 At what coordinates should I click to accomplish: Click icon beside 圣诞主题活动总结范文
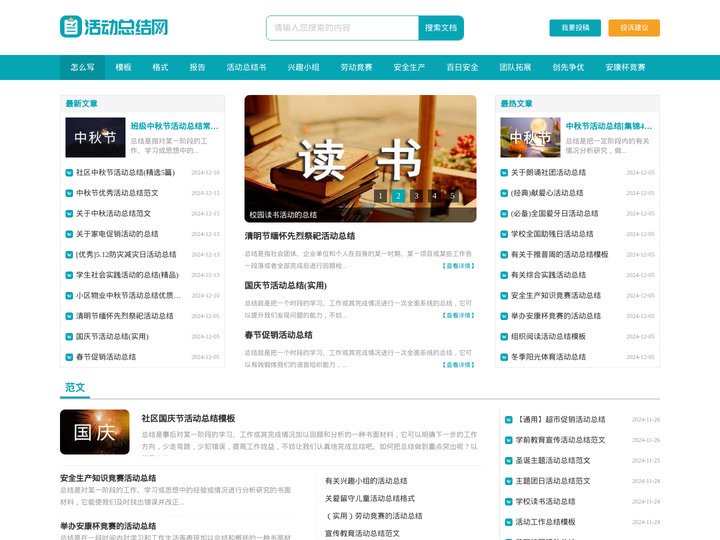coord(509,461)
